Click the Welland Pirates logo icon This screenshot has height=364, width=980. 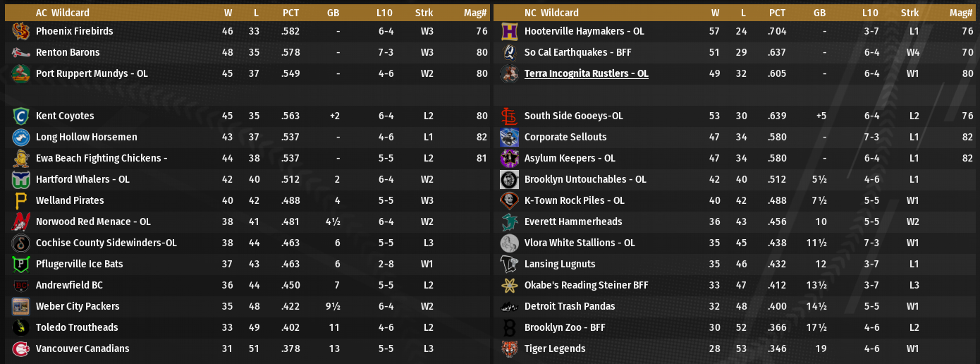tap(20, 200)
